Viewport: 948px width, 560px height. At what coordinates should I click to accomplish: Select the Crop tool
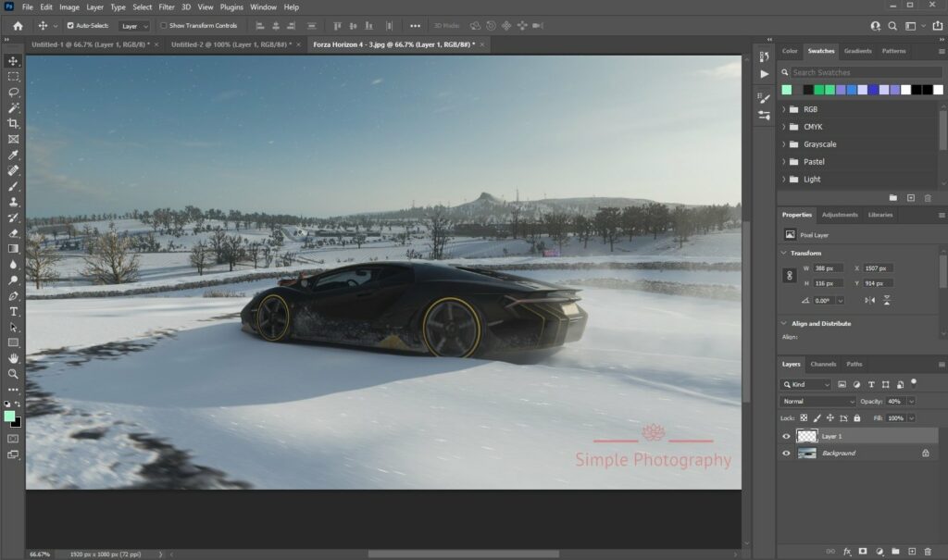(x=13, y=124)
